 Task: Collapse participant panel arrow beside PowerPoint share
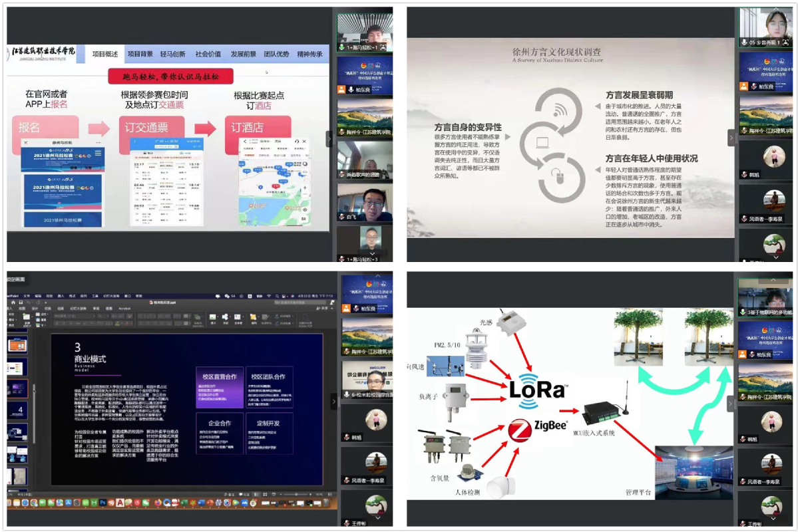[x=334, y=401]
